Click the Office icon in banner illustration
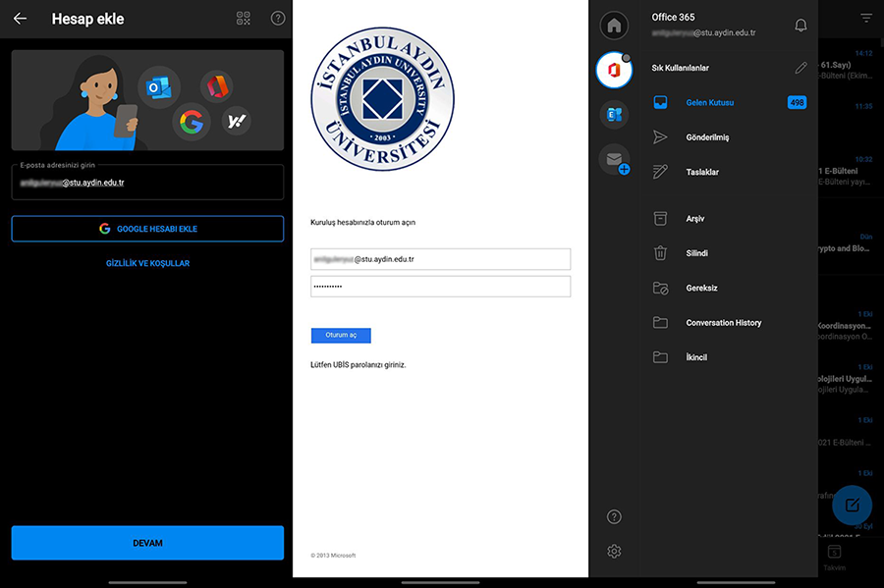884x588 pixels. pyautogui.click(x=217, y=86)
